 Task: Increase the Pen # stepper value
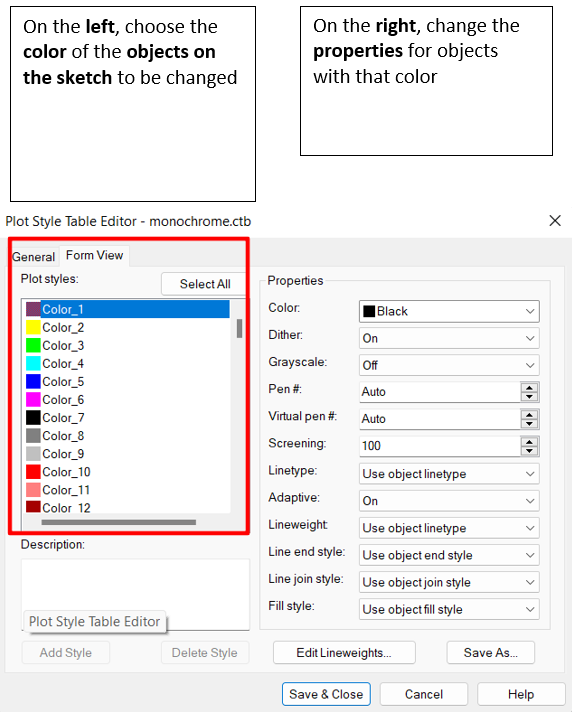(529, 387)
